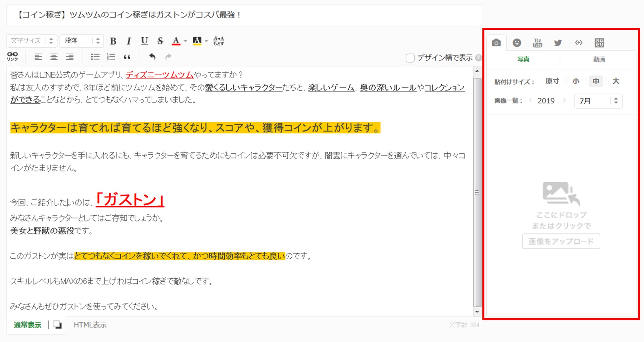Screen dimensions: 644x342
Task: Switch to the 写真 tab
Action: click(523, 59)
